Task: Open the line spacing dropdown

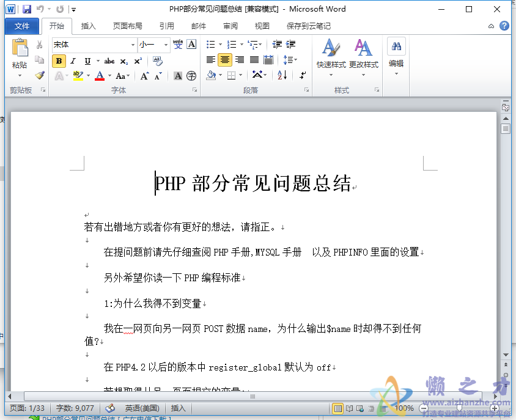Action: 290,60
